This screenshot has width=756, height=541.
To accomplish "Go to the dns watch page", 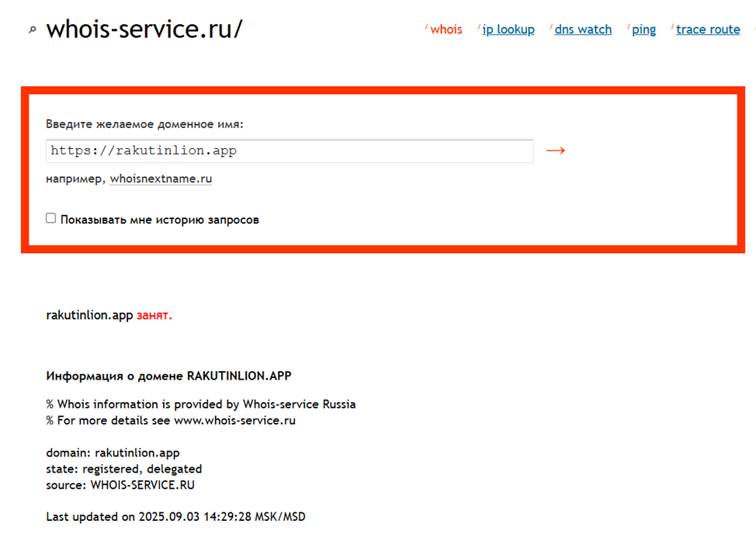I will pos(583,29).
